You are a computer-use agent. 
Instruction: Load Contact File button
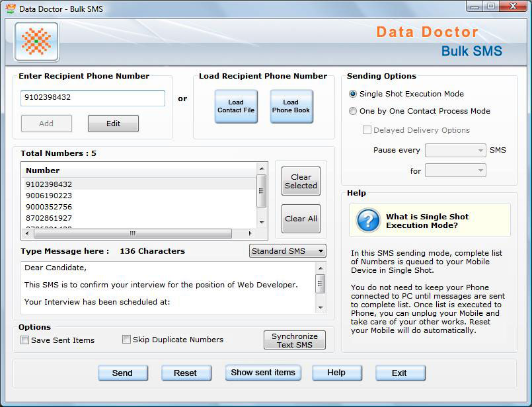click(236, 106)
